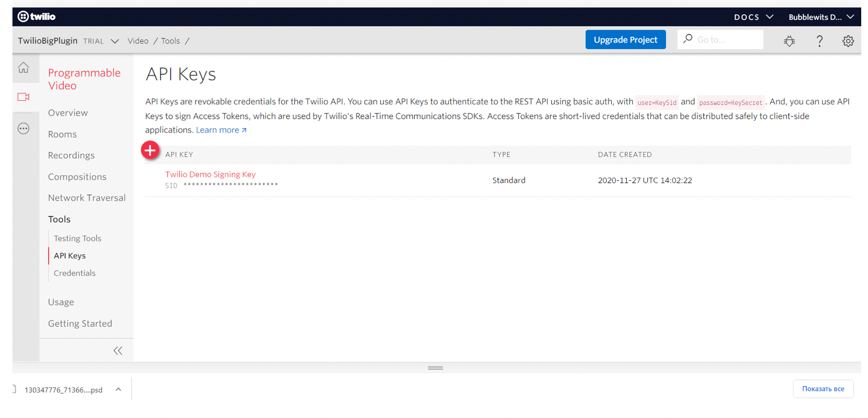868x418 pixels.
Task: Open the settings gear icon
Action: coord(848,41)
